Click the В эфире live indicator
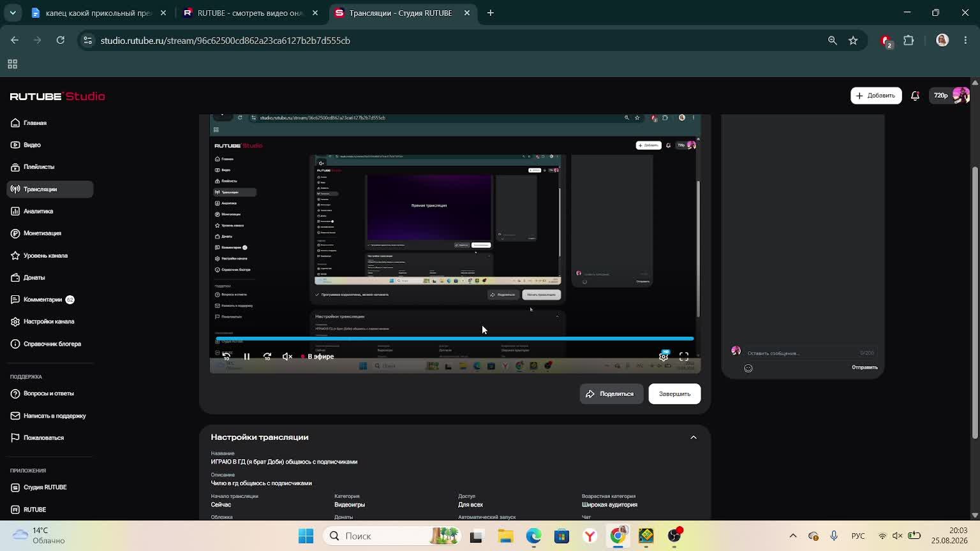 click(318, 356)
